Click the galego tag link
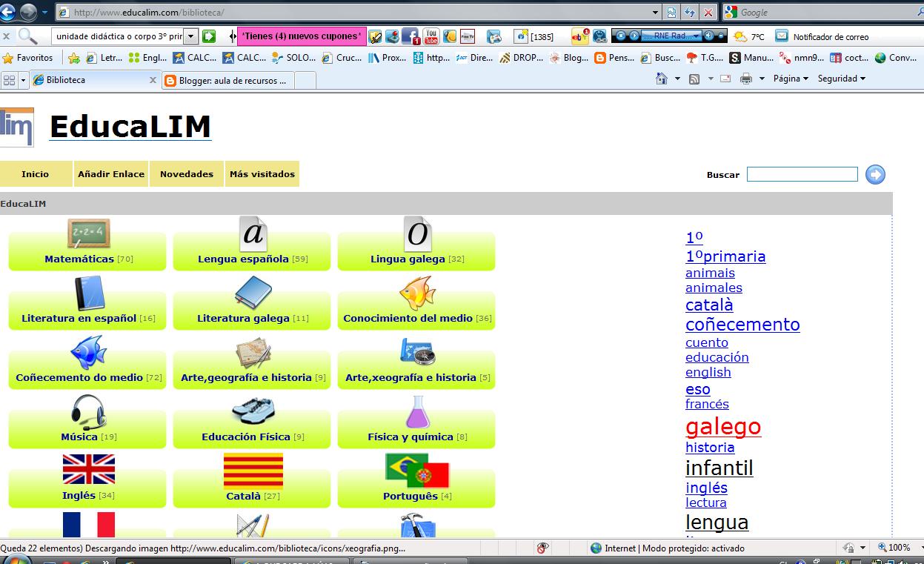The height and width of the screenshot is (564, 924). pyautogui.click(x=722, y=427)
